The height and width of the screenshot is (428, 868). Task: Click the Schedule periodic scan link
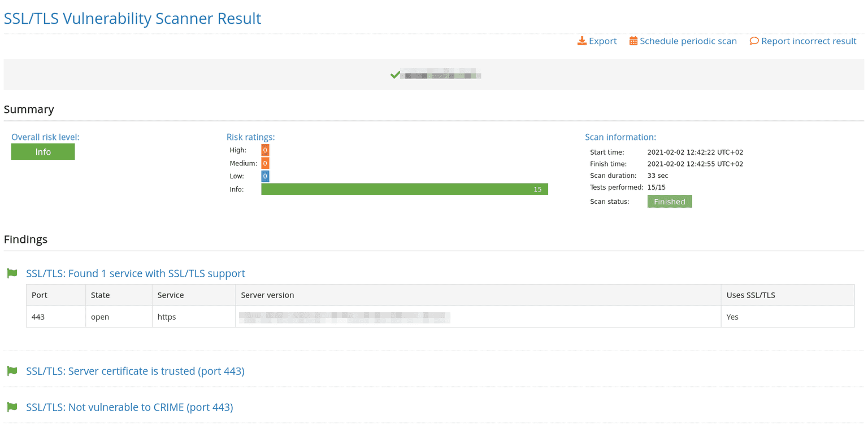(688, 41)
